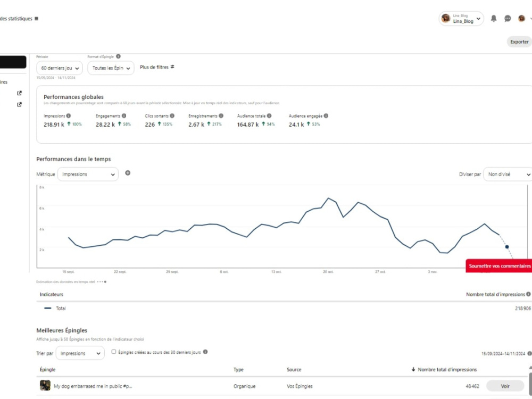This screenshot has width=532, height=399.
Task: Click the info icon beside Format d'Épingle
Action: 118,56
